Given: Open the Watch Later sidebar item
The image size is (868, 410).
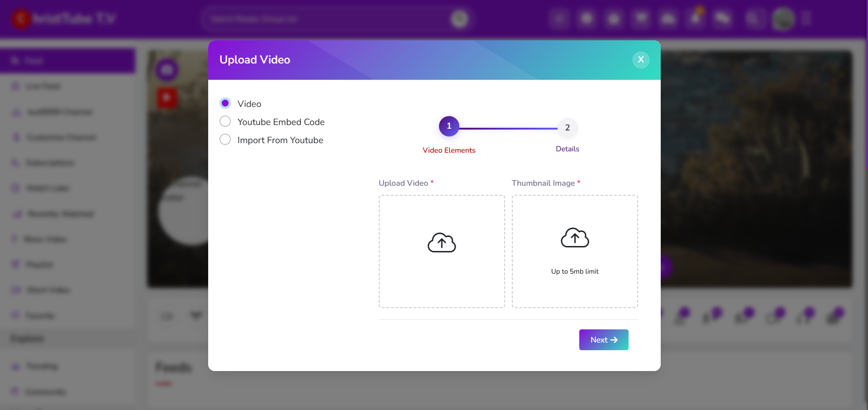Looking at the screenshot, I should click(48, 188).
